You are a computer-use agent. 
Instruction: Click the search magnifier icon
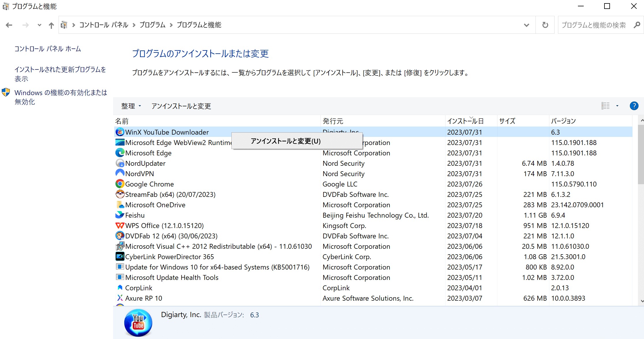(637, 25)
